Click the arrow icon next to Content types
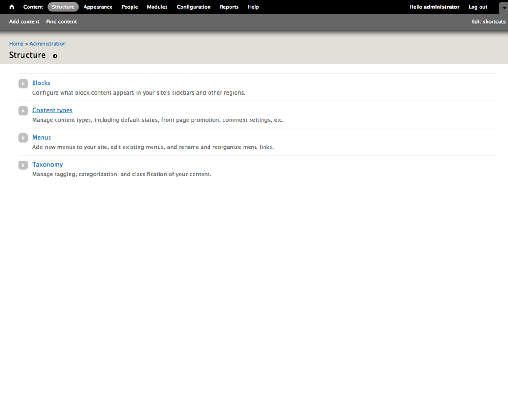 [x=23, y=111]
